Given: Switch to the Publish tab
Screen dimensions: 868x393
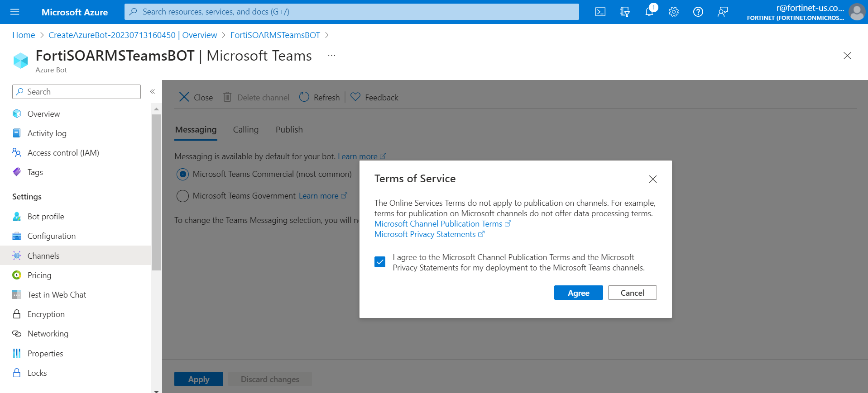Looking at the screenshot, I should [289, 130].
